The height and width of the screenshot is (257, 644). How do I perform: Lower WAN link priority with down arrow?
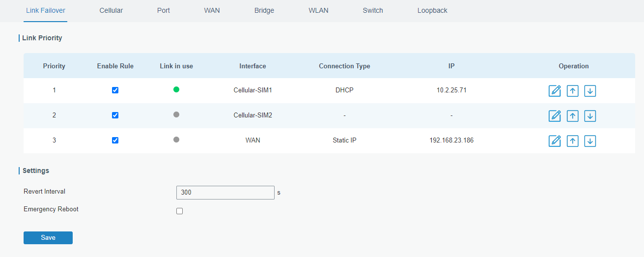[590, 141]
